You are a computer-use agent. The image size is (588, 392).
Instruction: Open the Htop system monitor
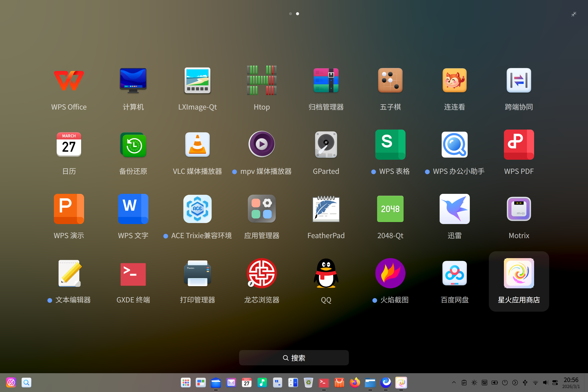click(x=261, y=81)
